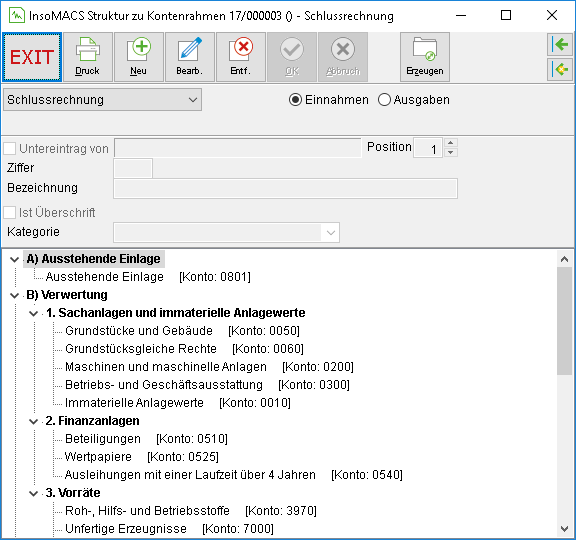576x541 pixels.
Task: Collapse the B) Verwertung tree node
Action: pyautogui.click(x=14, y=295)
